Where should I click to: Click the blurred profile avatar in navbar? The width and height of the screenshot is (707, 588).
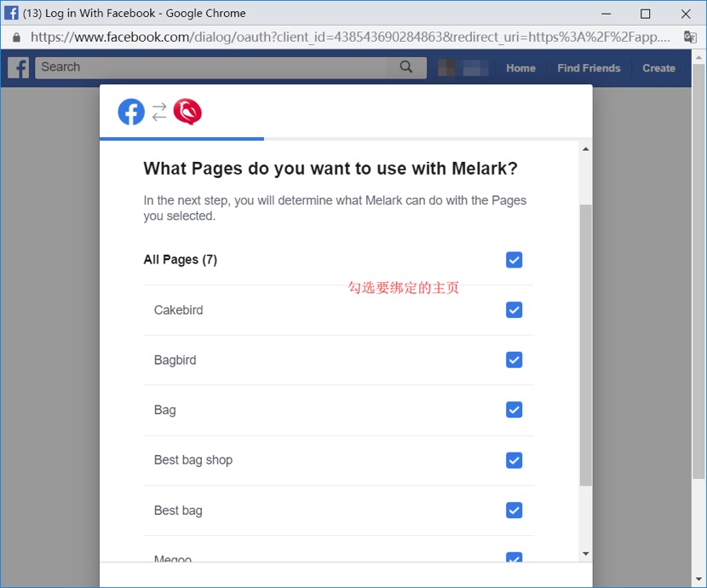pos(446,67)
